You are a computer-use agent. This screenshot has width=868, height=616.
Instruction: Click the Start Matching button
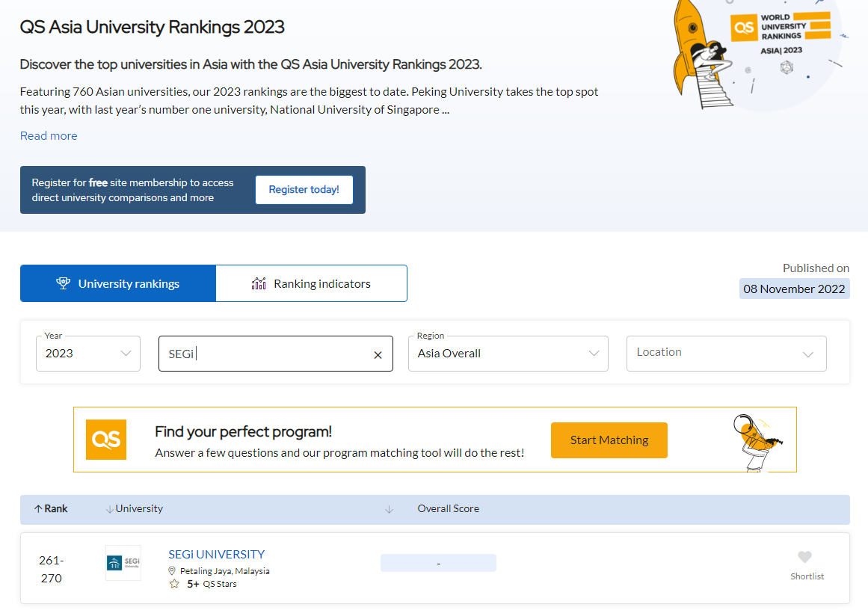(609, 440)
